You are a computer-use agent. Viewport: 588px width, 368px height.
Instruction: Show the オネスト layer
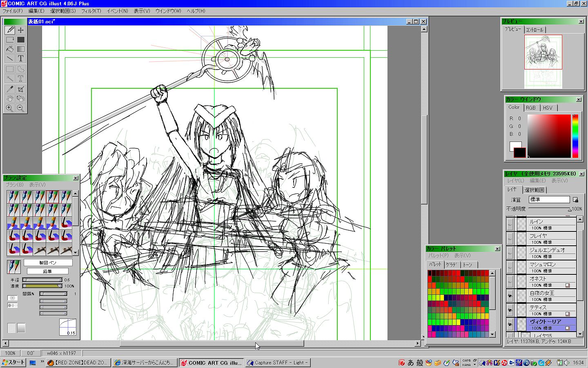510,282
